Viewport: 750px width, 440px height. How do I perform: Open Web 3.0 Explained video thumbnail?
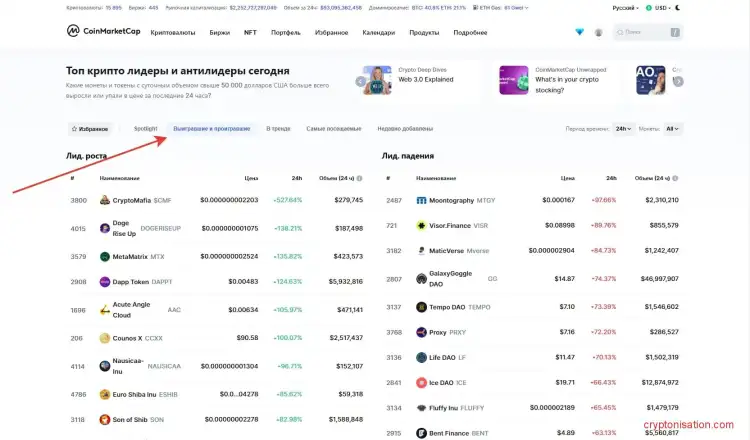377,80
